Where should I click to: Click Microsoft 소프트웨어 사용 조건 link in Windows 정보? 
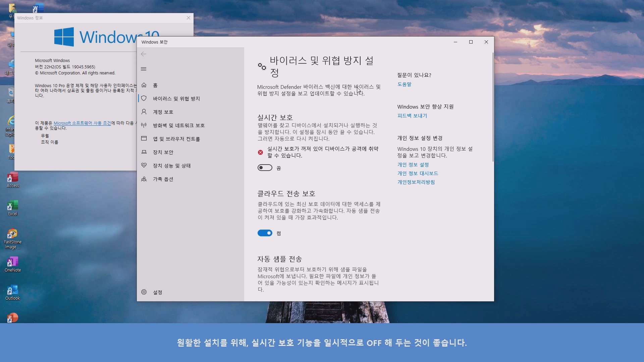[x=82, y=123]
